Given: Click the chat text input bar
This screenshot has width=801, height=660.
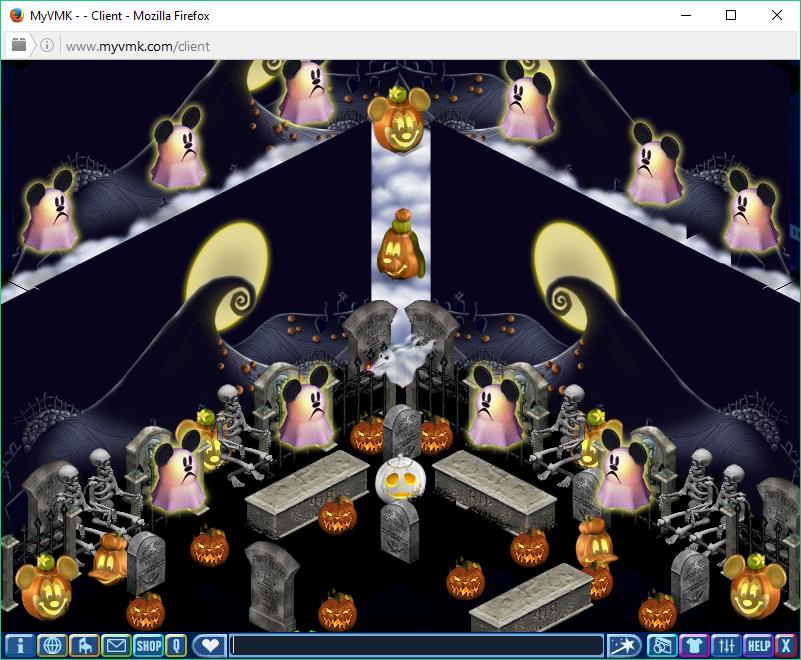Looking at the screenshot, I should tap(417, 645).
